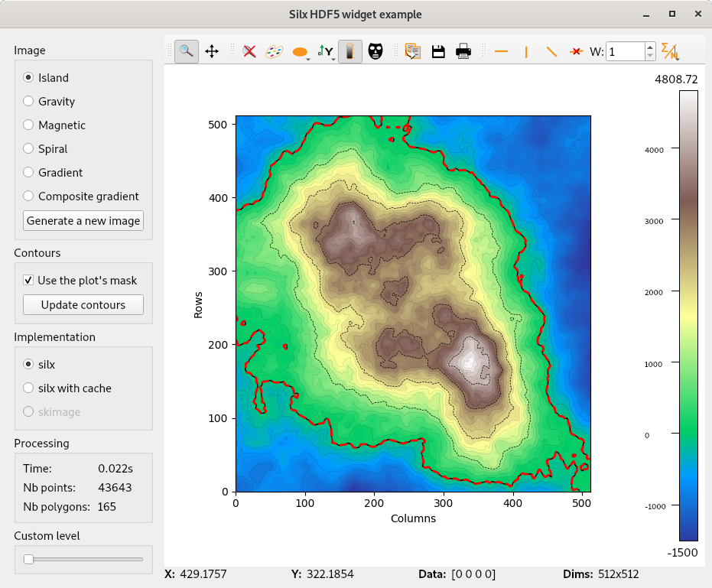The width and height of the screenshot is (712, 588).
Task: Select silx with cache implementation
Action: pos(28,388)
